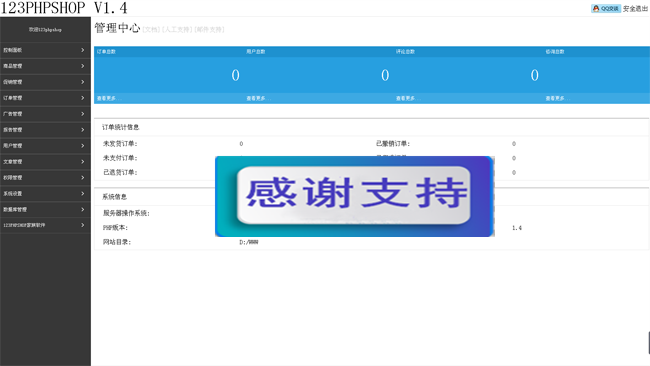650x366 pixels.
Task: Expand the 权限管理 row chevron
Action: pos(82,177)
